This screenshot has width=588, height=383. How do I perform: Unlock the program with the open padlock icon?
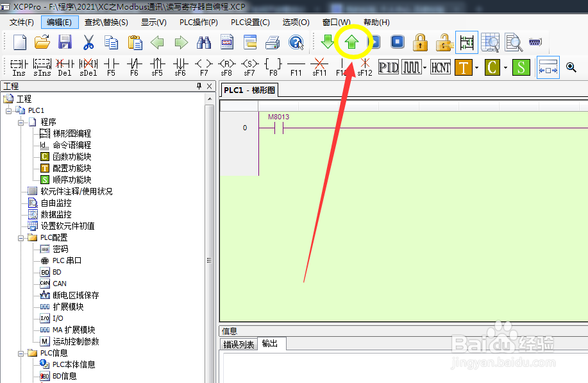(444, 42)
